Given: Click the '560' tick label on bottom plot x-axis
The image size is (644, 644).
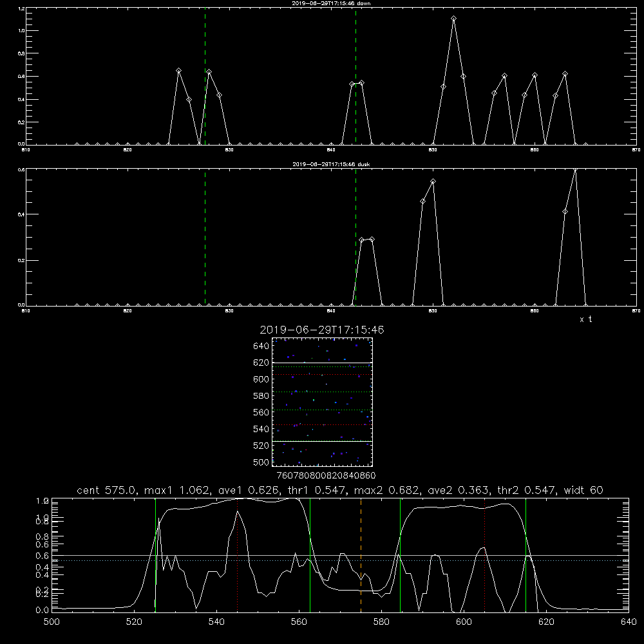Looking at the screenshot, I should tap(299, 622).
